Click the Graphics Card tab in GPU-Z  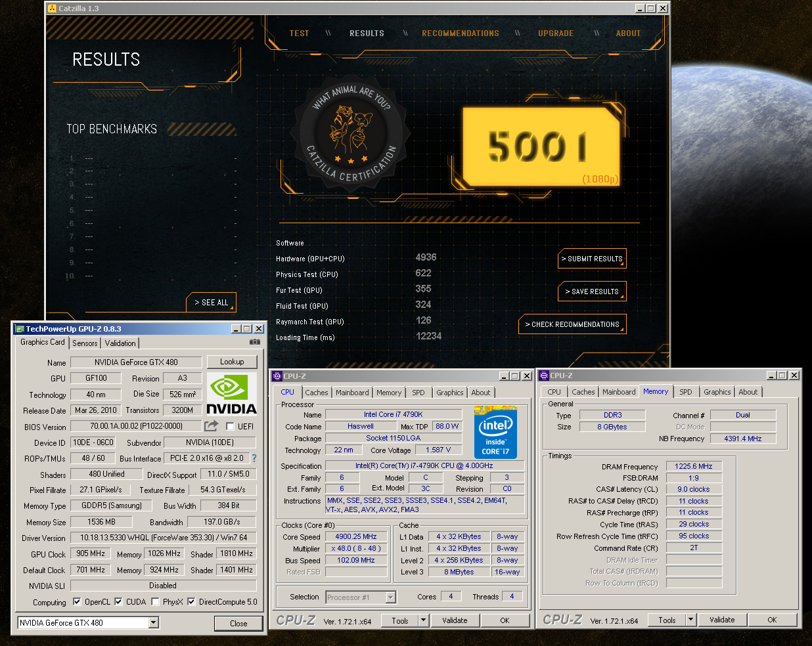pos(43,342)
